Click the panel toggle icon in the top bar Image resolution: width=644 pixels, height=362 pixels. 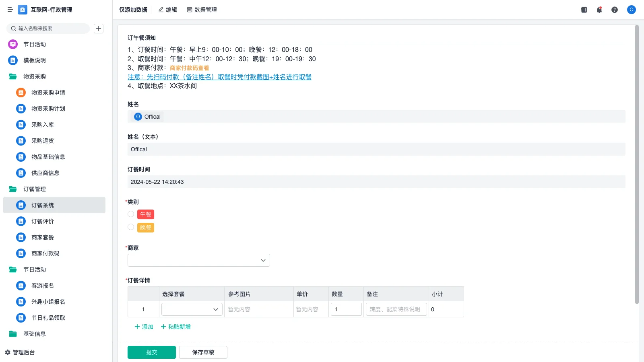click(x=584, y=10)
